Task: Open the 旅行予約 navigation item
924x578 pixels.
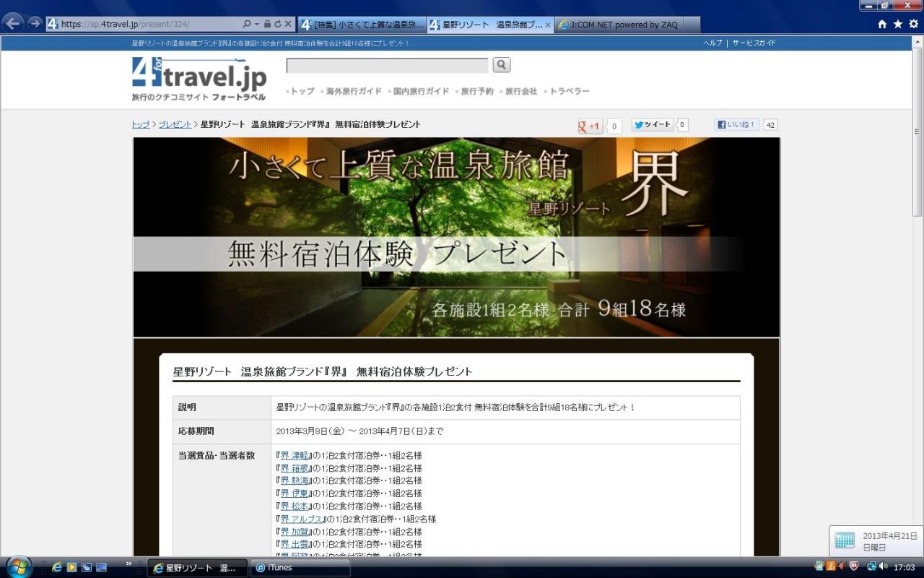Action: (x=477, y=91)
